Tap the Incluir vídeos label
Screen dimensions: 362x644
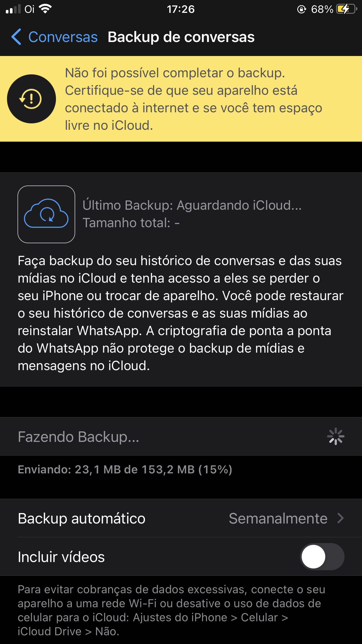coord(61,557)
